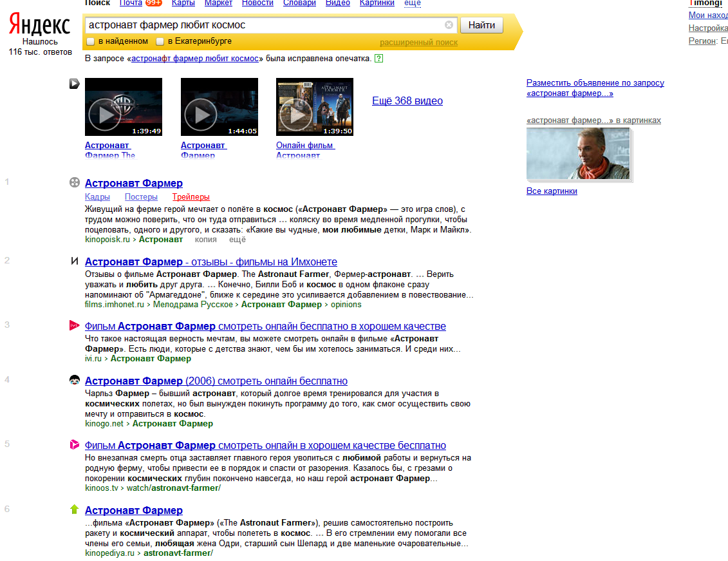
Task: Click the film reel icon beside Астронавт Фармер
Action: tap(74, 182)
